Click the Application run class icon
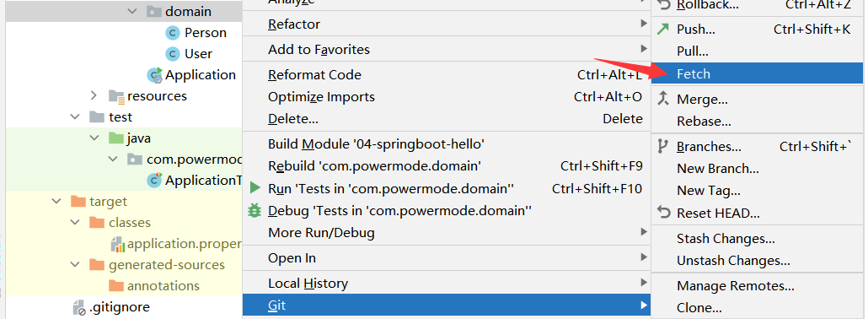 [155, 75]
